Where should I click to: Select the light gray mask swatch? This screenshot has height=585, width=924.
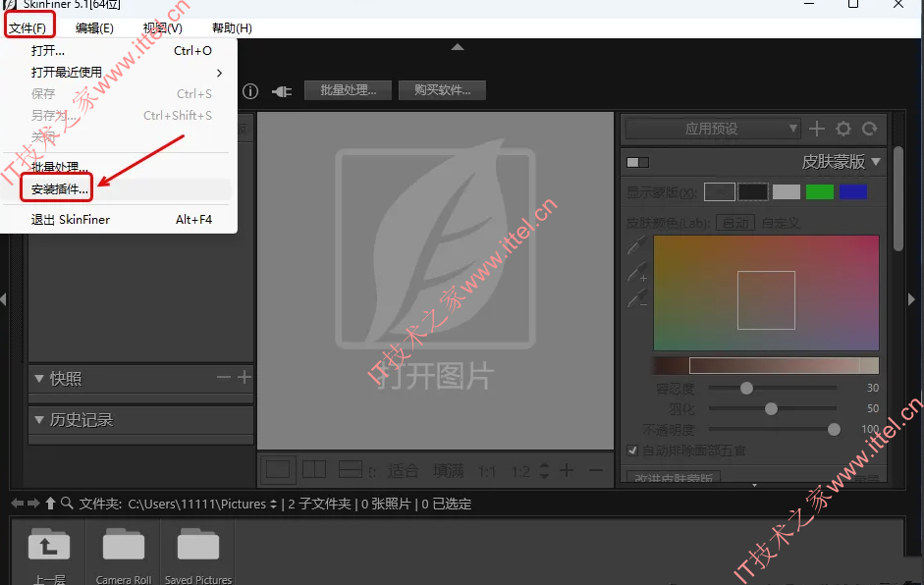click(787, 191)
